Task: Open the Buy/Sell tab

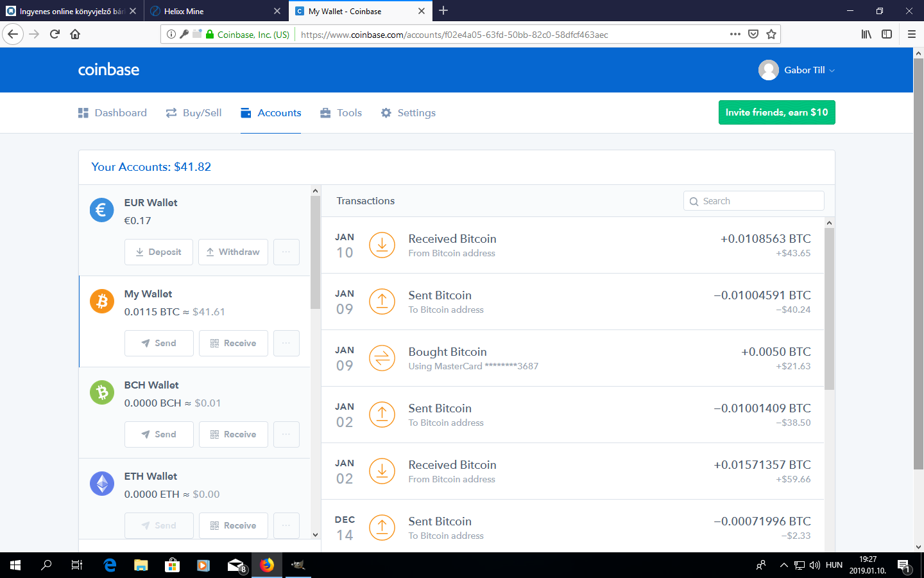Action: (194, 113)
